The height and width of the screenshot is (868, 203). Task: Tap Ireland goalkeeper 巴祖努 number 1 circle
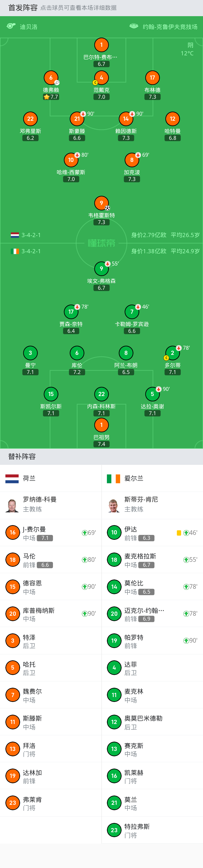(101, 424)
